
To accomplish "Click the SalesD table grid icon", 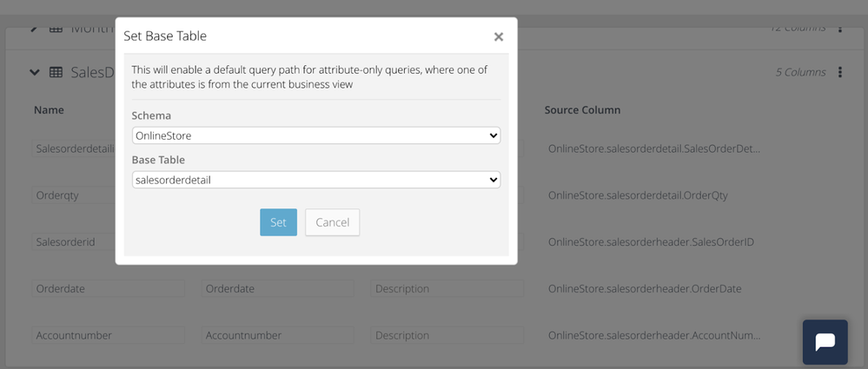I will point(56,73).
